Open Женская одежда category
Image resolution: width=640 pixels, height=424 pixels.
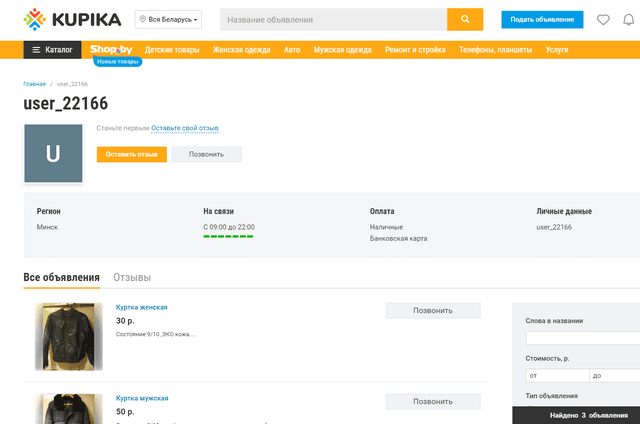tap(242, 50)
